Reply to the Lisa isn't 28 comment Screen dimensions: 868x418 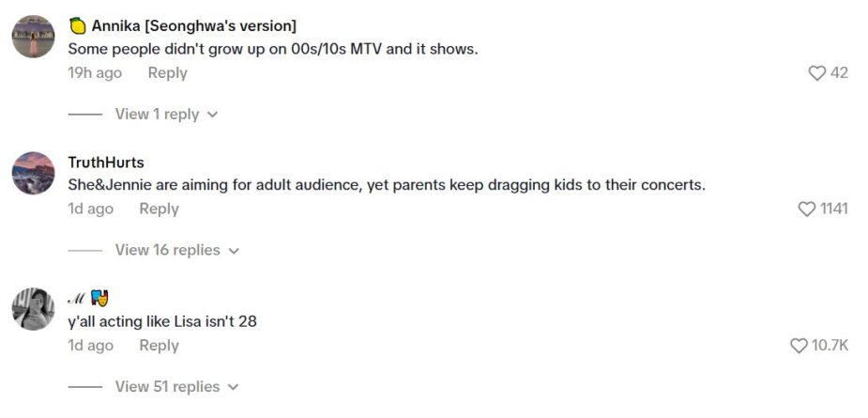coord(159,346)
